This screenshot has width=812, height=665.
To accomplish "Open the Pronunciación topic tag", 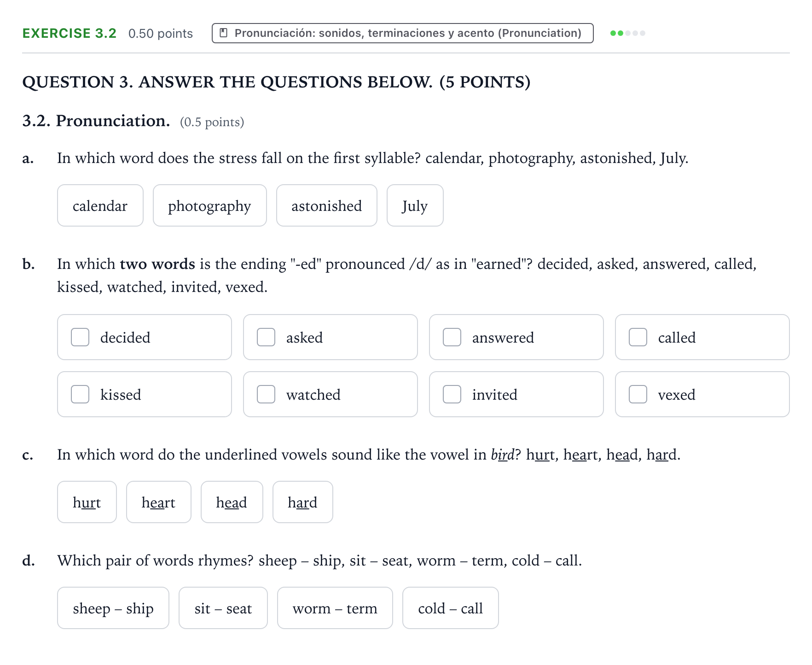I will tap(402, 33).
